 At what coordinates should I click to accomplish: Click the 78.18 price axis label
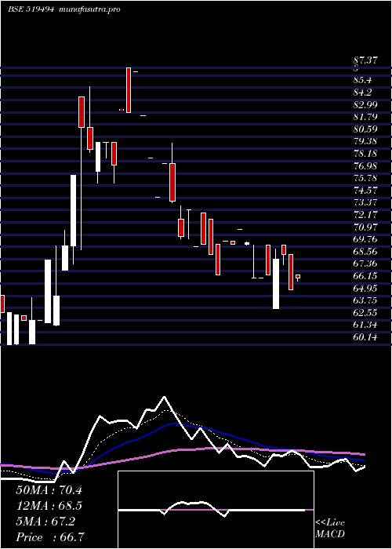tap(365, 154)
